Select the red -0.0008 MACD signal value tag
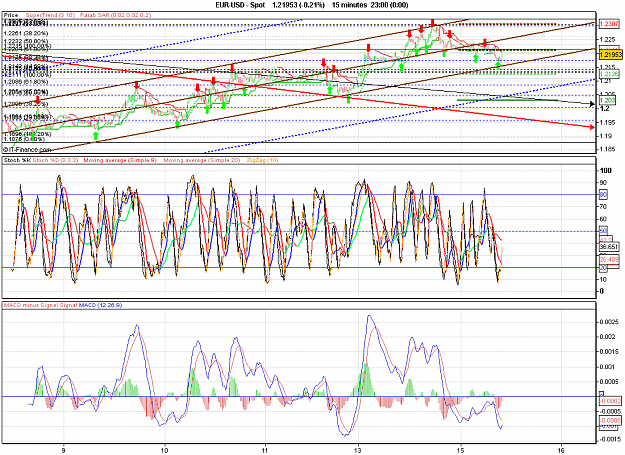Screen dimensions: 625x455 click(610, 420)
